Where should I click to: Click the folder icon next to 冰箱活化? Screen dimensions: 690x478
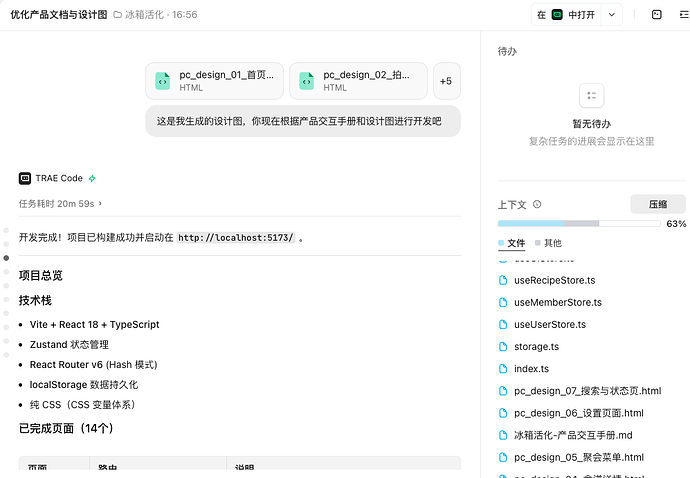point(117,15)
